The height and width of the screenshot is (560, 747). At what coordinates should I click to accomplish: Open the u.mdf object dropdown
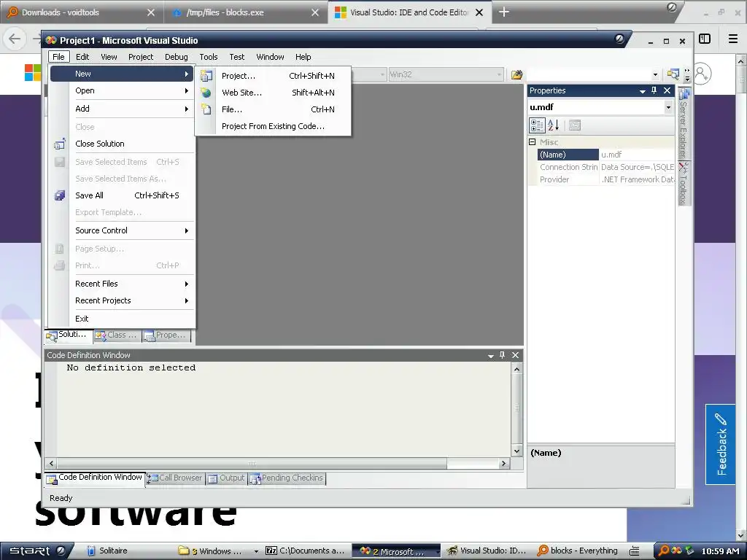click(668, 107)
